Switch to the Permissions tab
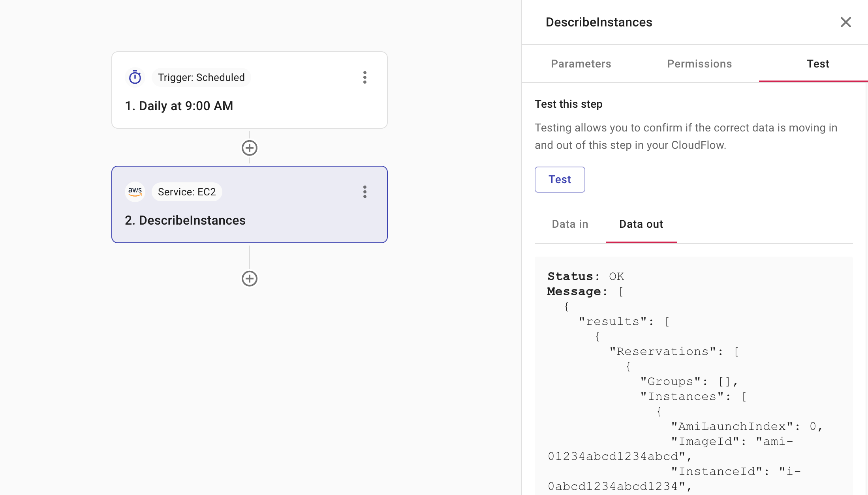This screenshot has height=495, width=868. point(699,64)
